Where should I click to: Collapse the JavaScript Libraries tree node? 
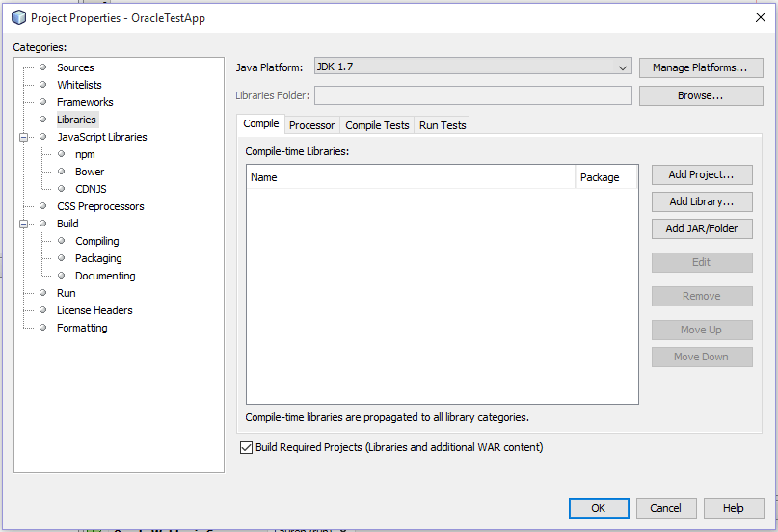[x=23, y=138]
